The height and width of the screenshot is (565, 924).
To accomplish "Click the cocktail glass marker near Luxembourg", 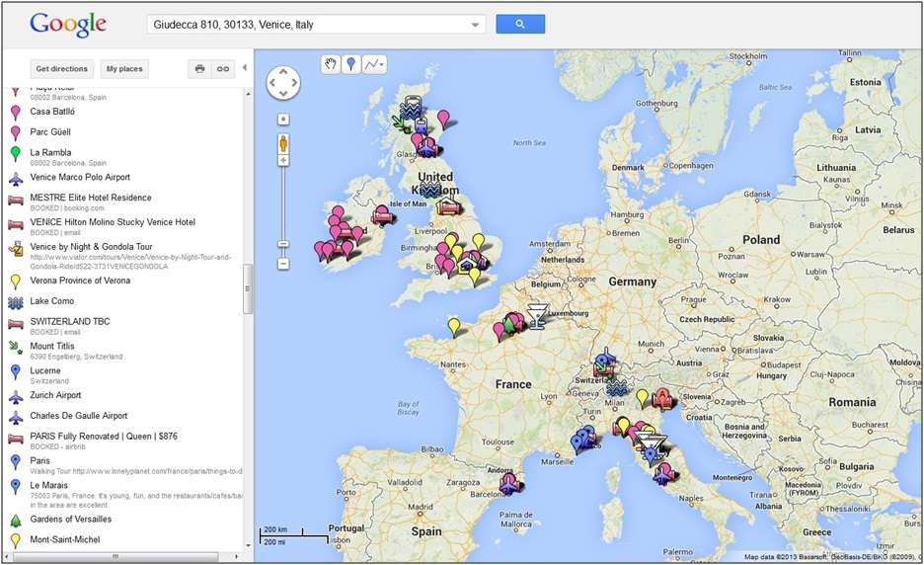I will point(536,313).
